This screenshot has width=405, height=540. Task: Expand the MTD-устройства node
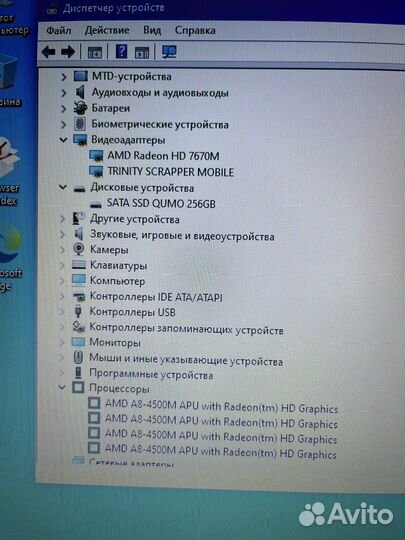tap(63, 77)
